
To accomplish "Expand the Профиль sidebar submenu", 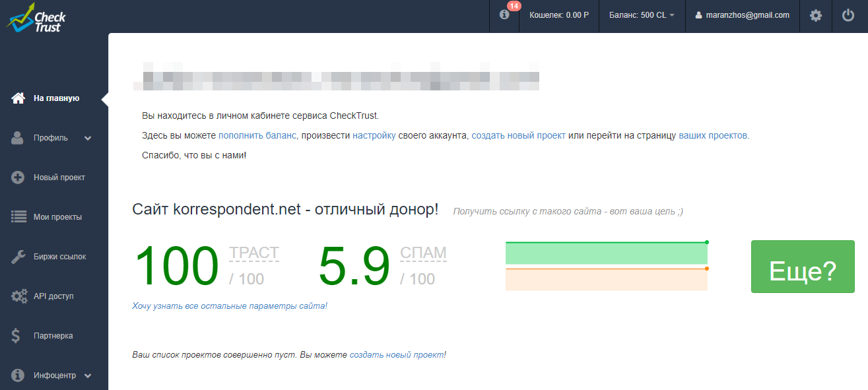I will pos(88,139).
